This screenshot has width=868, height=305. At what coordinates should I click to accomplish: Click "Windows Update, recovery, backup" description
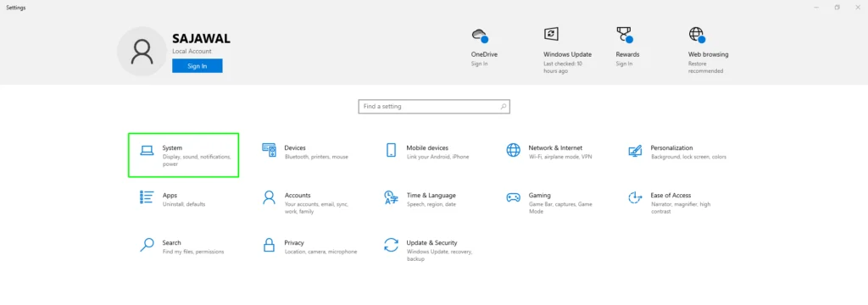point(439,255)
